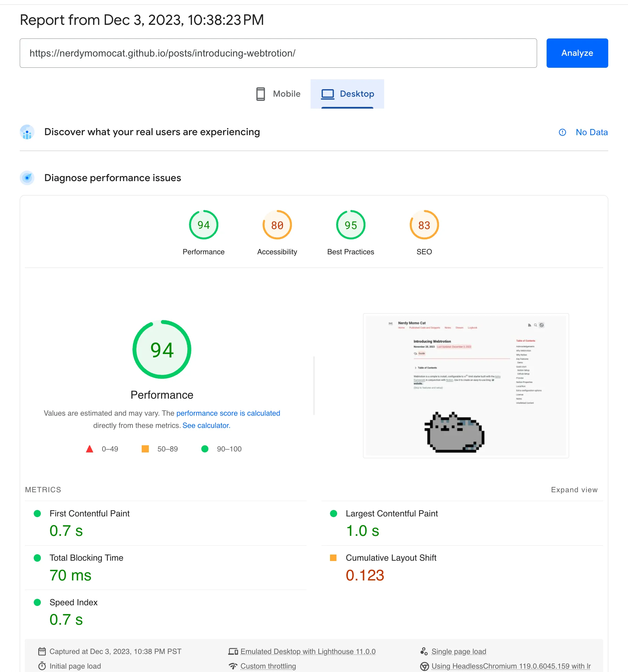The width and height of the screenshot is (628, 672).
Task: Click the No Data info icon
Action: [562, 132]
